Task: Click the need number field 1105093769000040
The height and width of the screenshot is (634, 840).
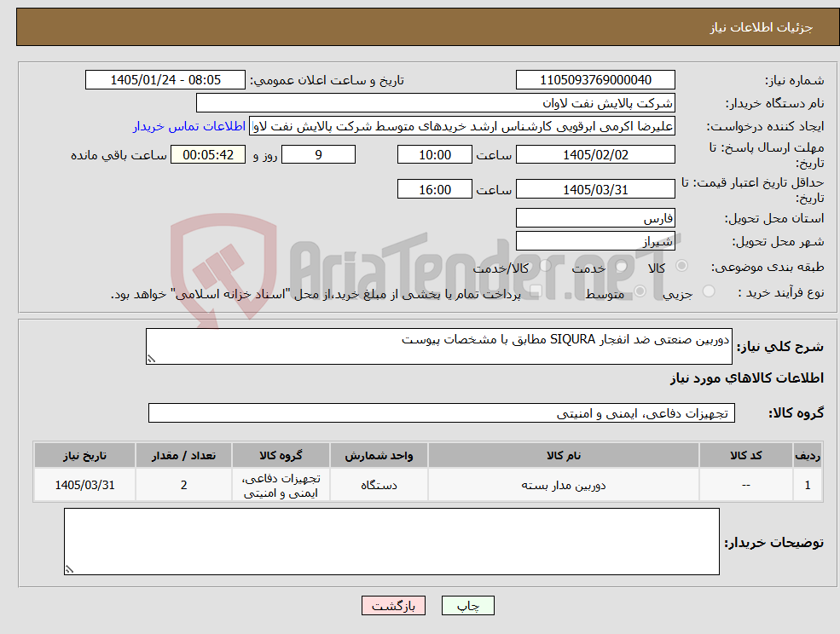Action: [x=595, y=80]
